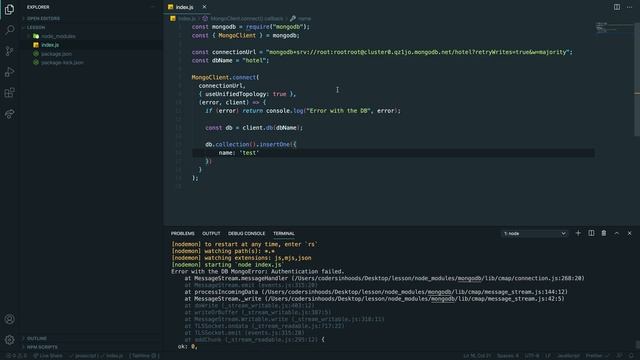640x360 pixels.
Task: Click the message_stream.js:42:5 path in terminal
Action: pyautogui.click(x=414, y=299)
